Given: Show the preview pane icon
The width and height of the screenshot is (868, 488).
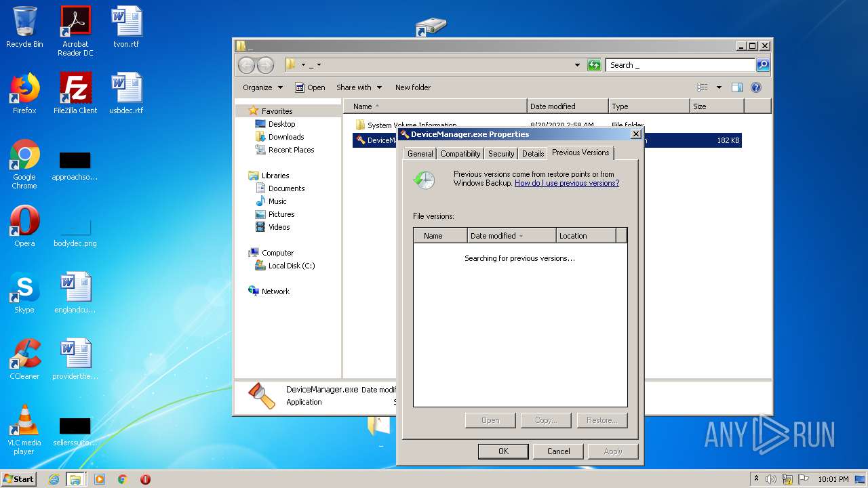Looking at the screenshot, I should [737, 87].
